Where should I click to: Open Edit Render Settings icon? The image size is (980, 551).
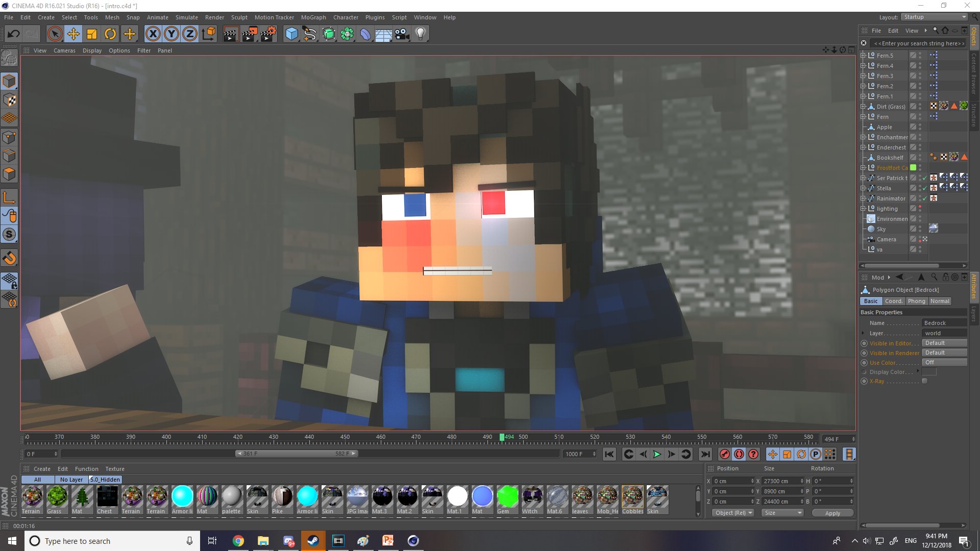click(268, 34)
